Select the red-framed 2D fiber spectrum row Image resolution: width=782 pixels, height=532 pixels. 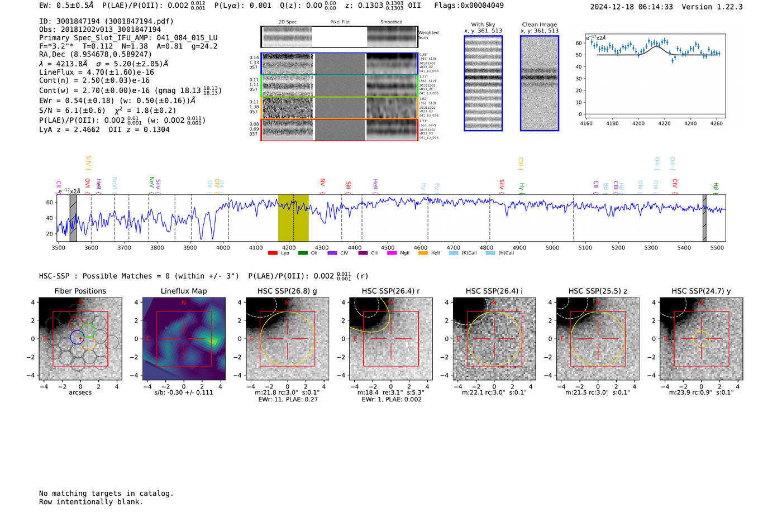339,130
